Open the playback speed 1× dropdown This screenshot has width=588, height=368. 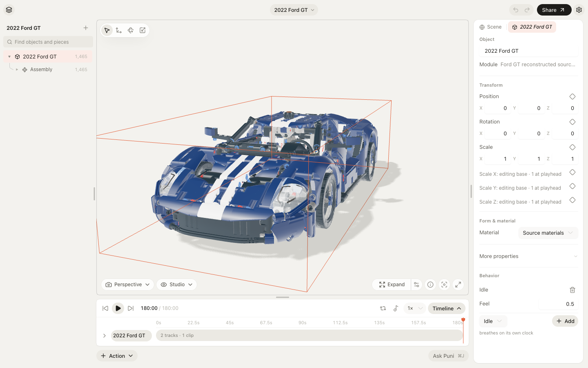click(414, 308)
